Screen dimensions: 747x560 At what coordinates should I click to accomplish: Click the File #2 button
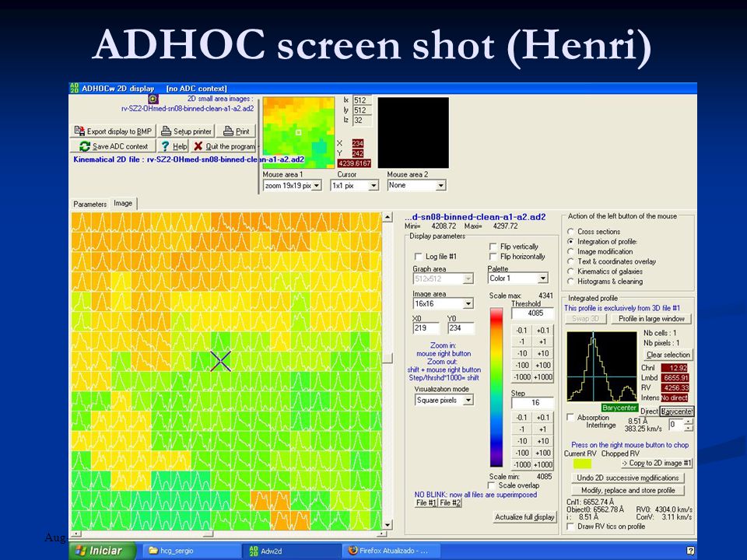point(450,503)
